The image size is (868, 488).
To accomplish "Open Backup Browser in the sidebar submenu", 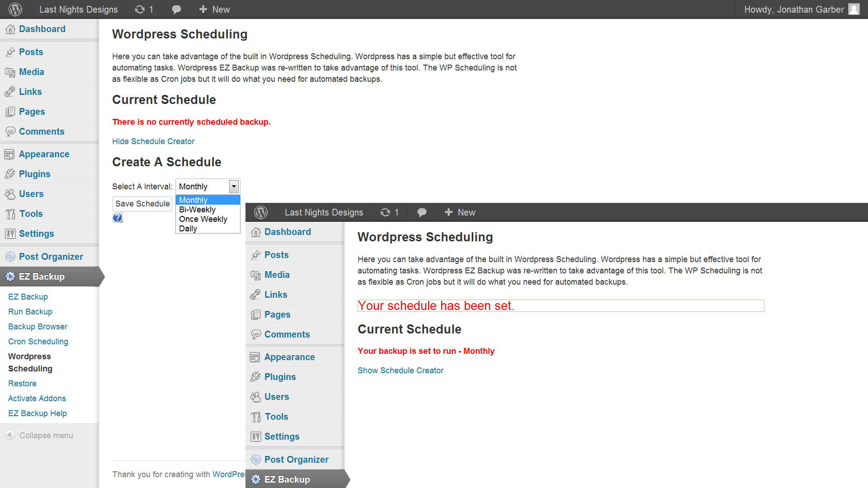I will pos(38,327).
